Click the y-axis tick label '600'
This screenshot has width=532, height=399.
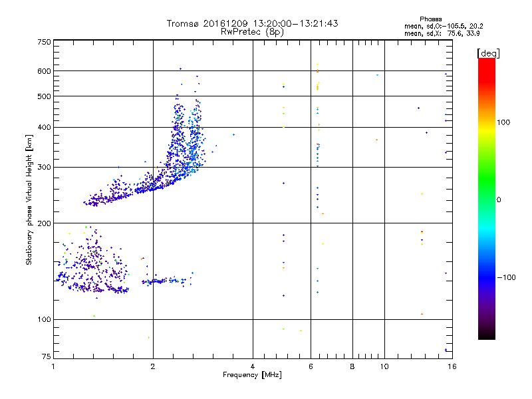[44, 71]
